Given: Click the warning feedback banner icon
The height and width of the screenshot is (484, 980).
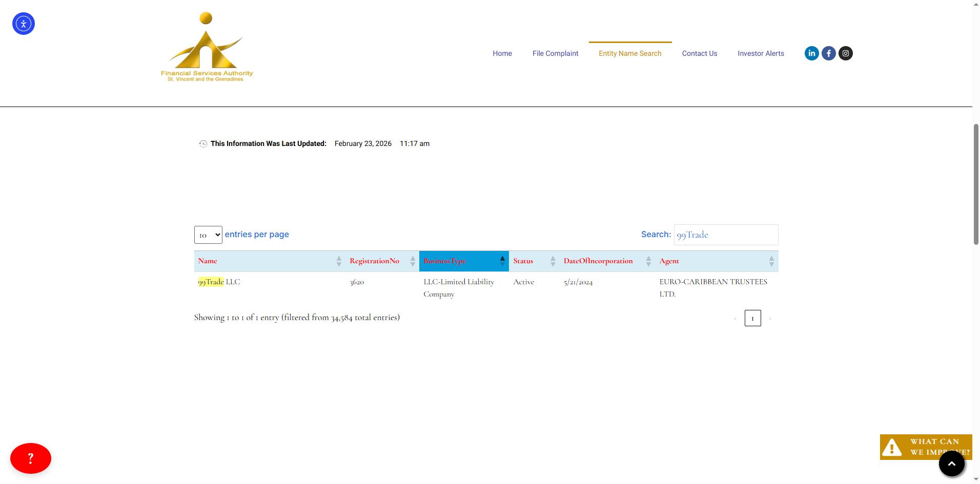Looking at the screenshot, I should (892, 447).
